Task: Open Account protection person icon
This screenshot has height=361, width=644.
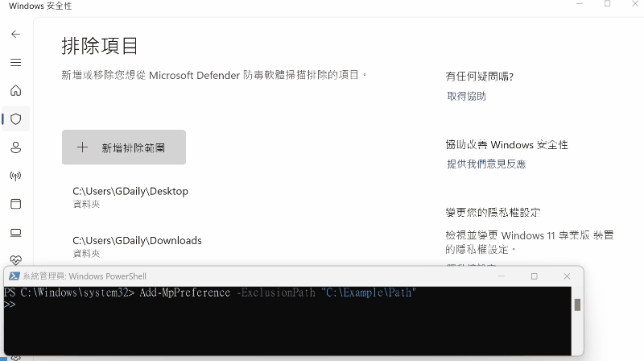Action: coord(15,147)
